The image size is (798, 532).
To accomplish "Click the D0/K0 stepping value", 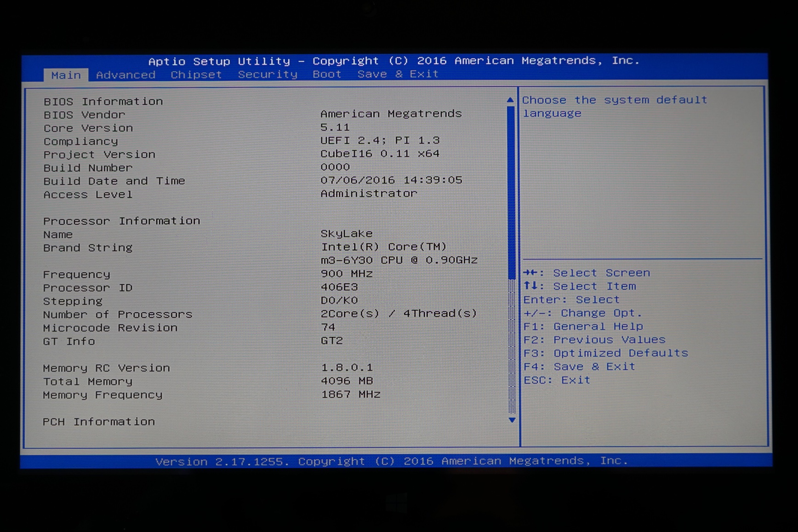I will coord(339,300).
